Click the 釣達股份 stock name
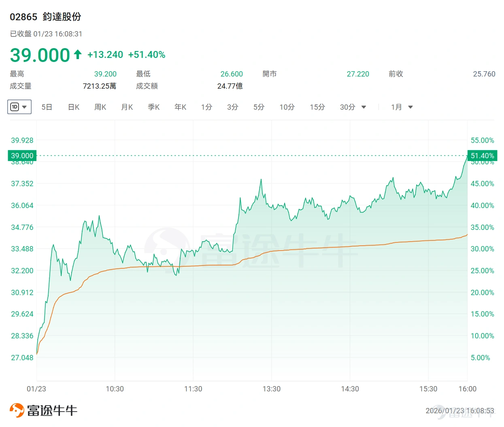The height and width of the screenshot is (427, 504). (x=62, y=17)
